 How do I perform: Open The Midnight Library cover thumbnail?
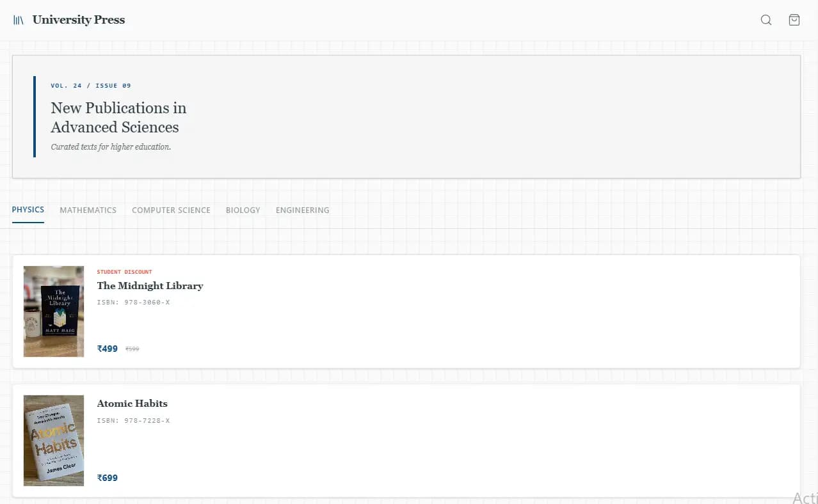tap(54, 311)
